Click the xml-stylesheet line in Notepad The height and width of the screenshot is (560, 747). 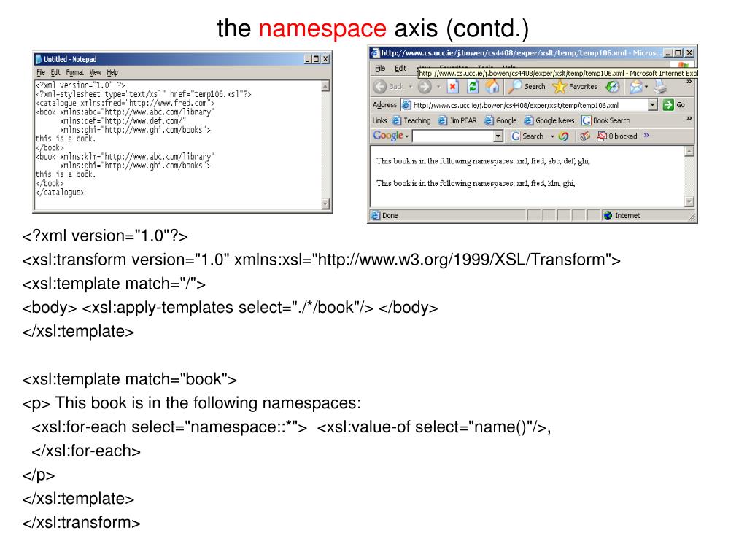pyautogui.click(x=144, y=94)
